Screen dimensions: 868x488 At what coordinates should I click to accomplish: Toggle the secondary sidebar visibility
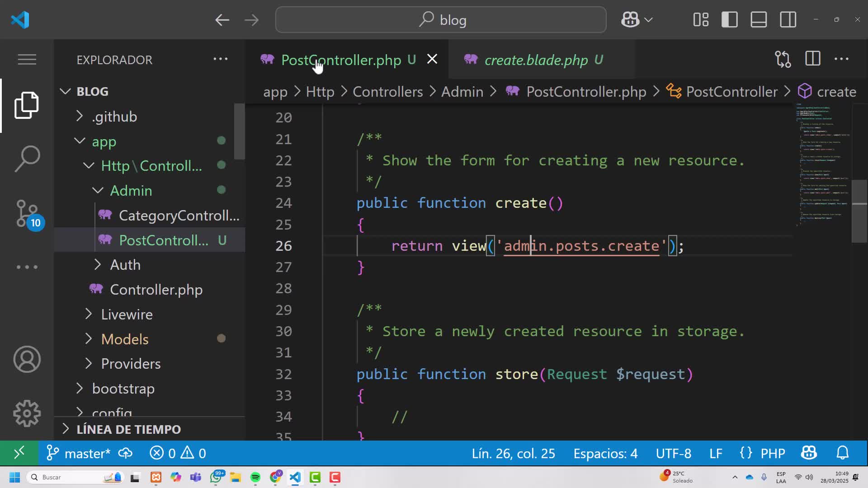tap(788, 19)
